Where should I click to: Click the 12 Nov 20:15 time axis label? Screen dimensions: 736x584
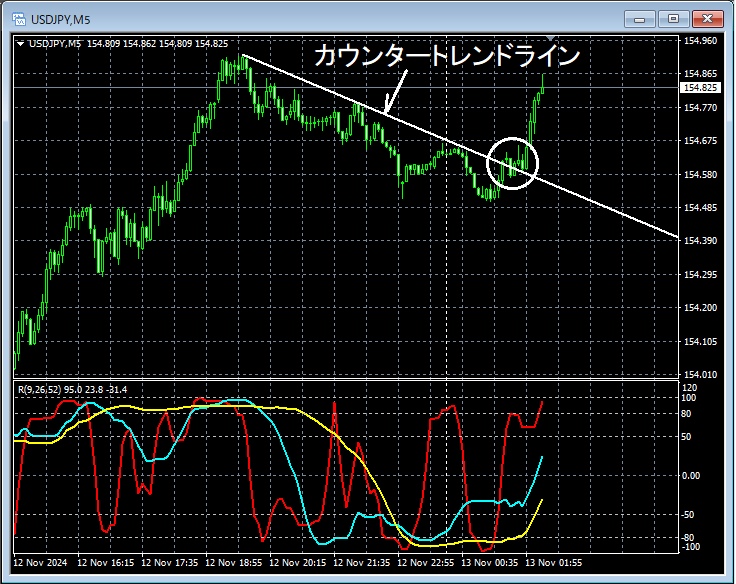click(x=298, y=562)
